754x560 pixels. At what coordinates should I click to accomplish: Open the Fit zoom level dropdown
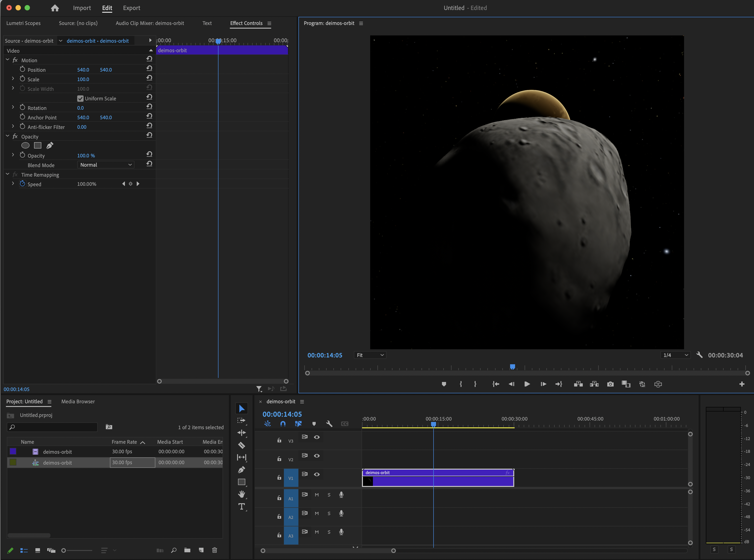(370, 355)
